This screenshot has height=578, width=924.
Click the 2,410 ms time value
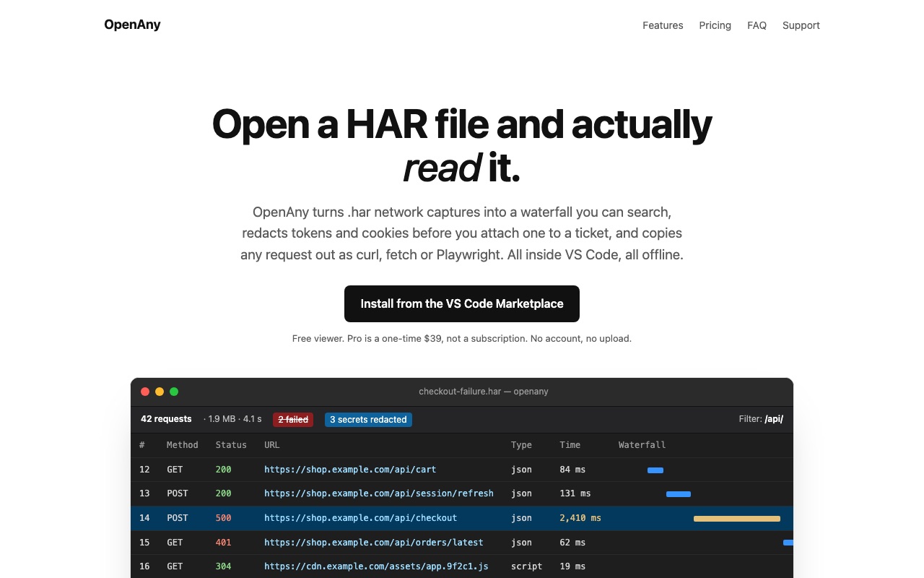point(580,518)
